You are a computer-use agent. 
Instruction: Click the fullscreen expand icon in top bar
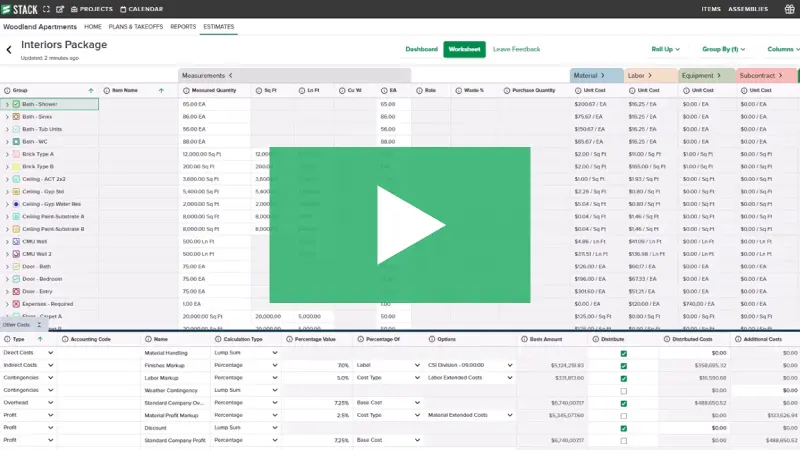(45, 9)
